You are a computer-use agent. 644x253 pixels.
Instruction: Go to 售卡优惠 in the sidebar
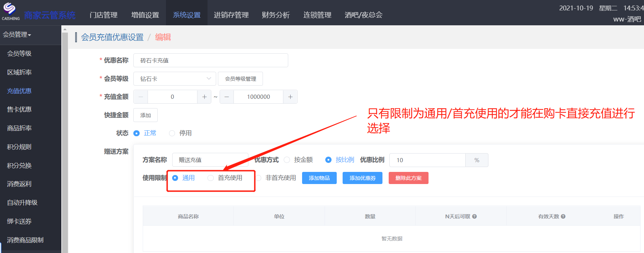coord(19,109)
